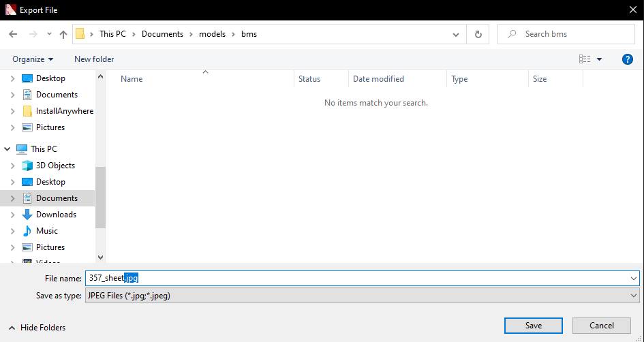Expand the Downloads tree node
The height and width of the screenshot is (342, 644).
click(13, 215)
